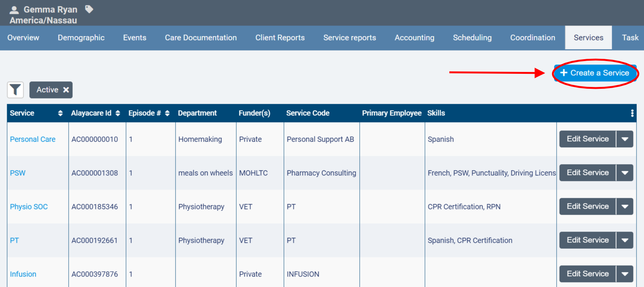Expand dropdown arrow for PSW row
644x287 pixels.
pyautogui.click(x=624, y=173)
